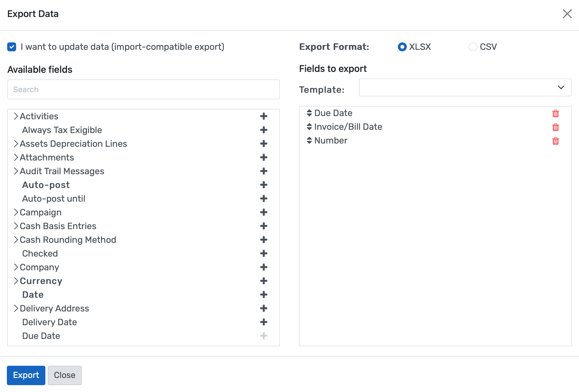Click inside the field search box
Screen dimensions: 579x392
pyautogui.click(x=143, y=89)
